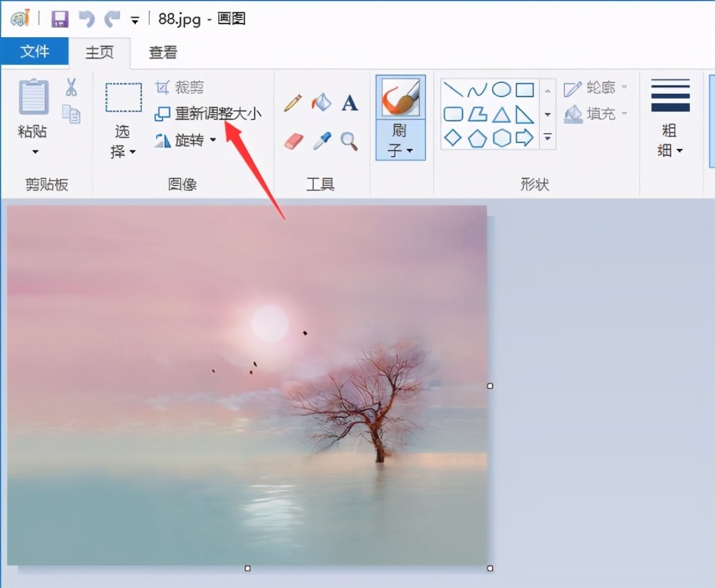The image size is (715, 588).
Task: Select the Pencil tool
Action: point(292,102)
